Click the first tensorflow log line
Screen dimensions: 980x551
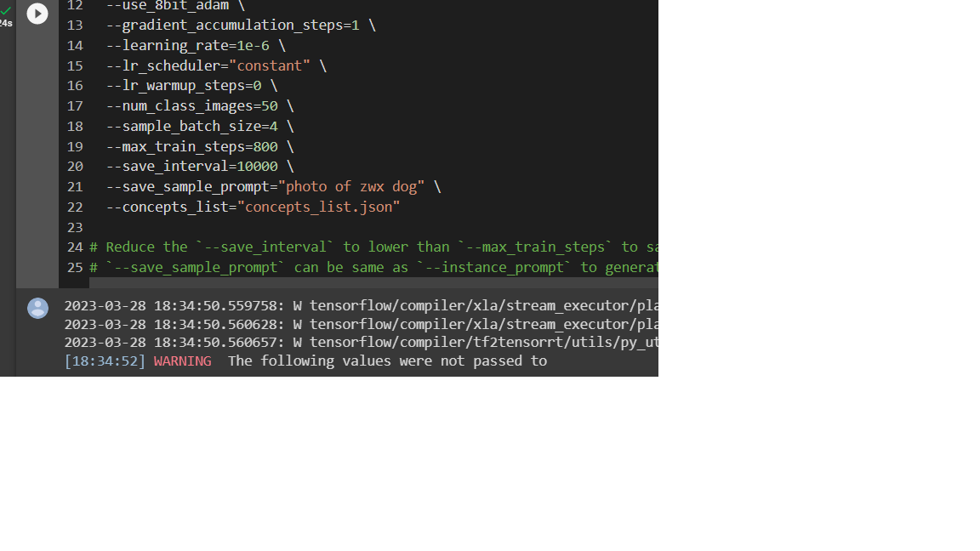coord(340,305)
